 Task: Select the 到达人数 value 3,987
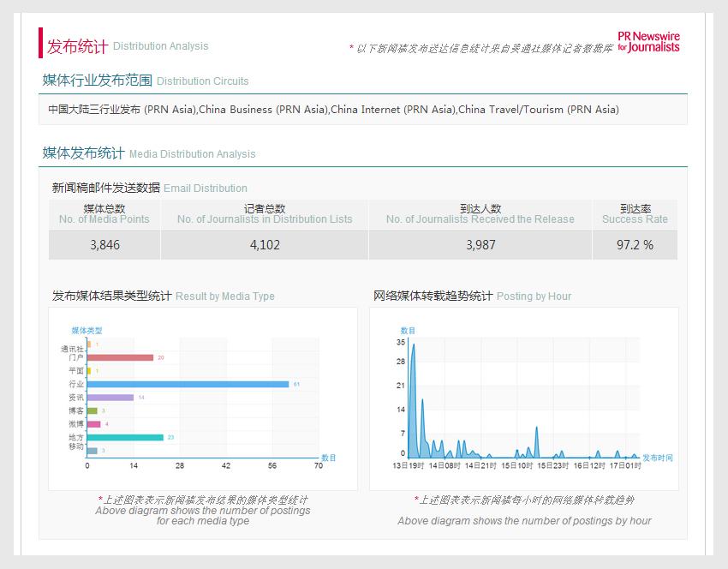pos(480,245)
